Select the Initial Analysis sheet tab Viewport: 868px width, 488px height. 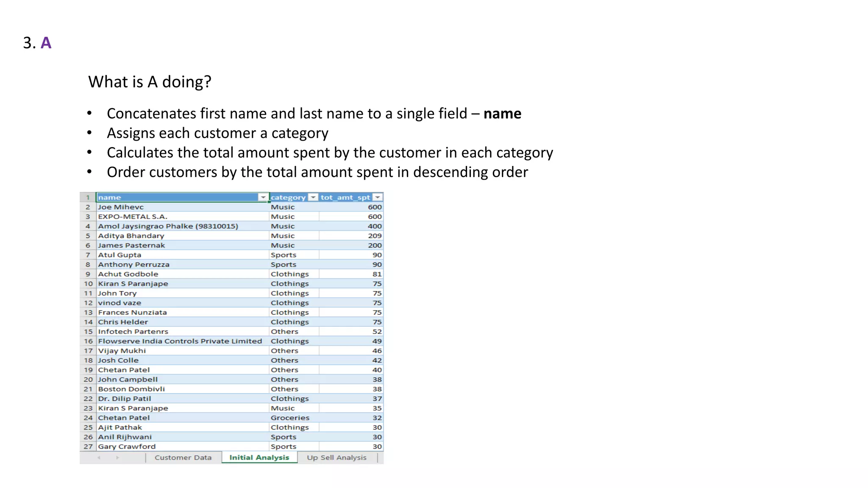pyautogui.click(x=259, y=457)
